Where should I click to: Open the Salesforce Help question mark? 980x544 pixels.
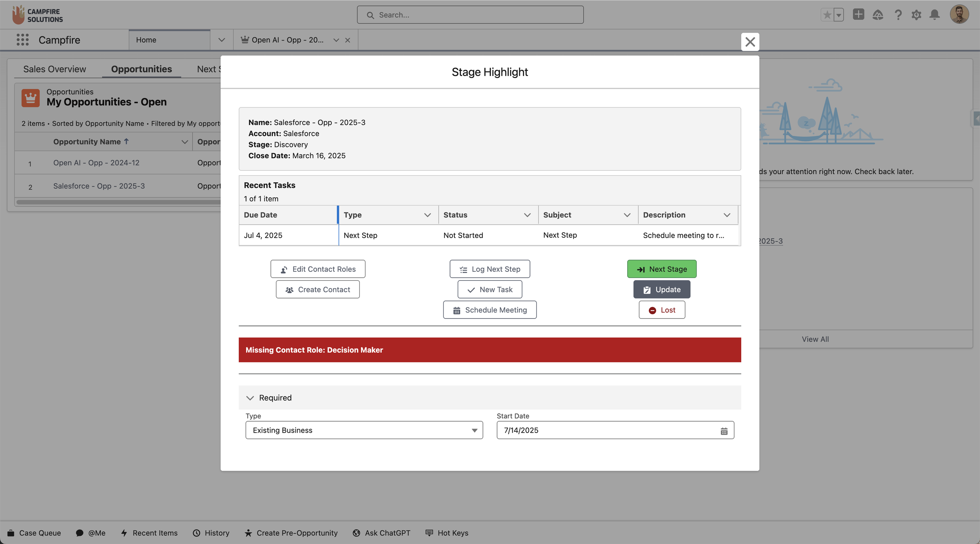(x=898, y=15)
